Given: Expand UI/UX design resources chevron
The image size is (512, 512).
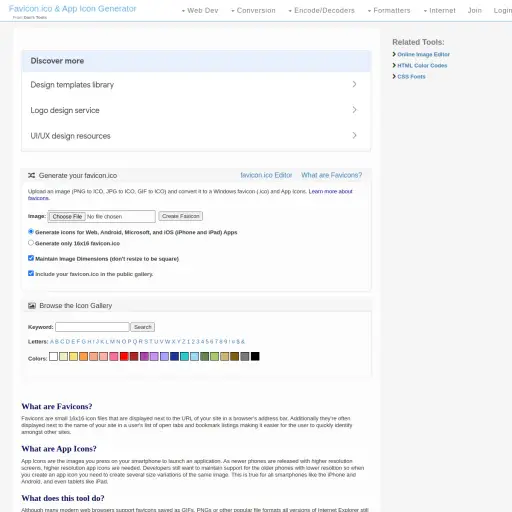Looking at the screenshot, I should point(354,135).
